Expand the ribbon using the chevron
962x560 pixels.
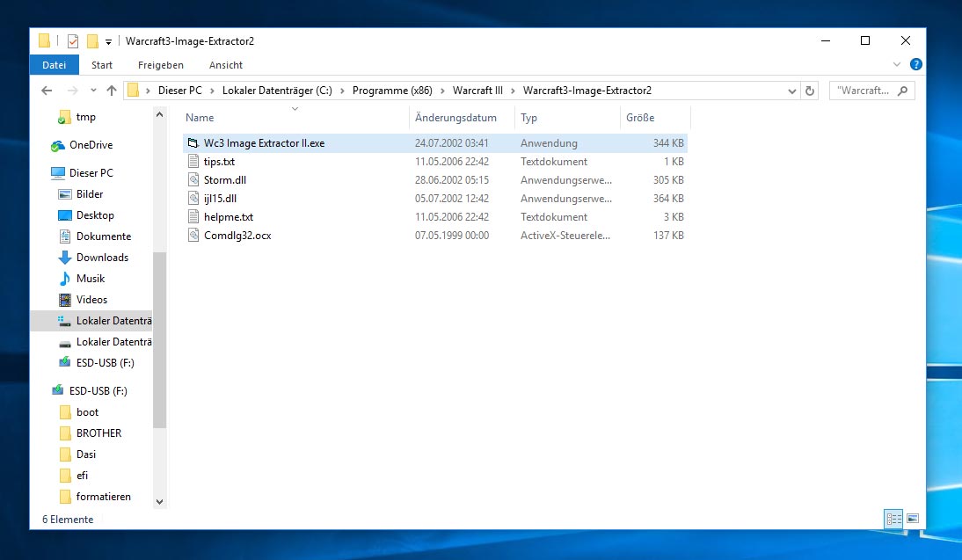pos(897,64)
